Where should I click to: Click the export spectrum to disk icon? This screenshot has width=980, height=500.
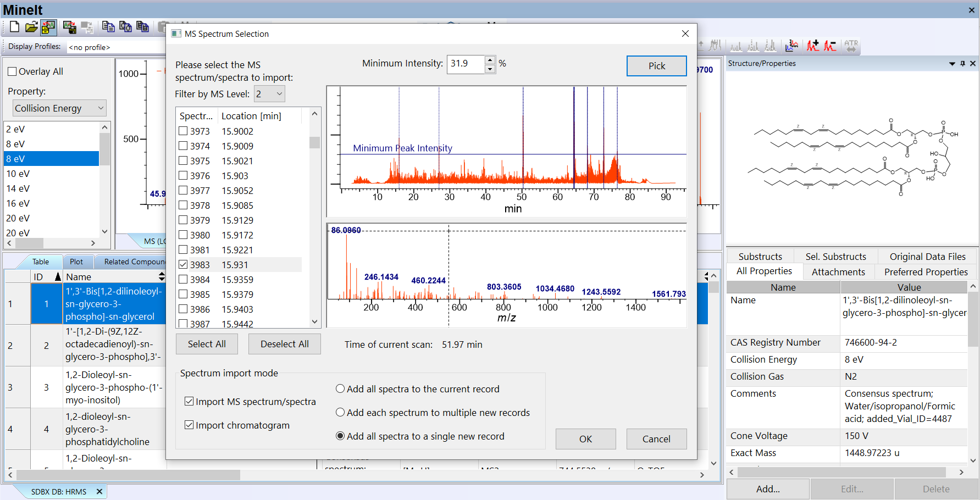(69, 27)
